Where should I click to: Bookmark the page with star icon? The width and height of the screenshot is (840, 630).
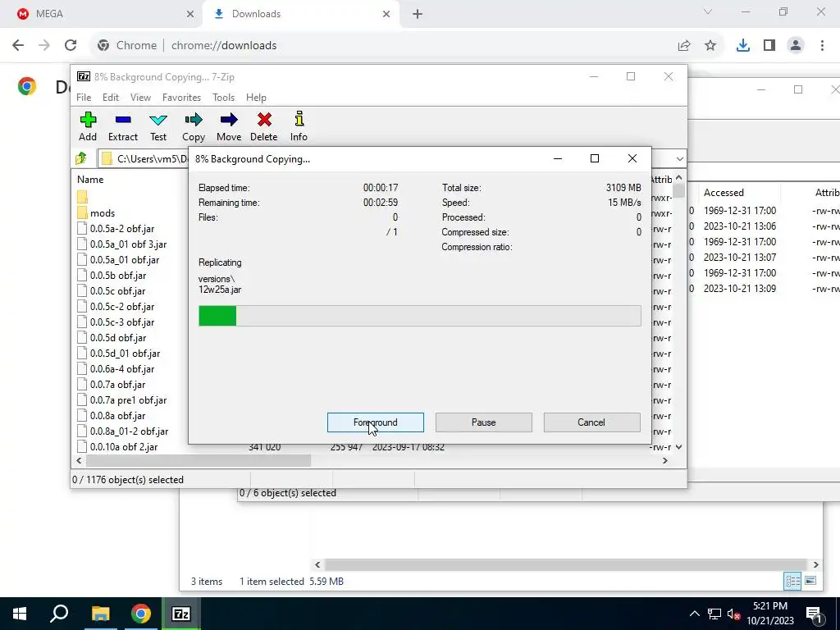click(710, 46)
